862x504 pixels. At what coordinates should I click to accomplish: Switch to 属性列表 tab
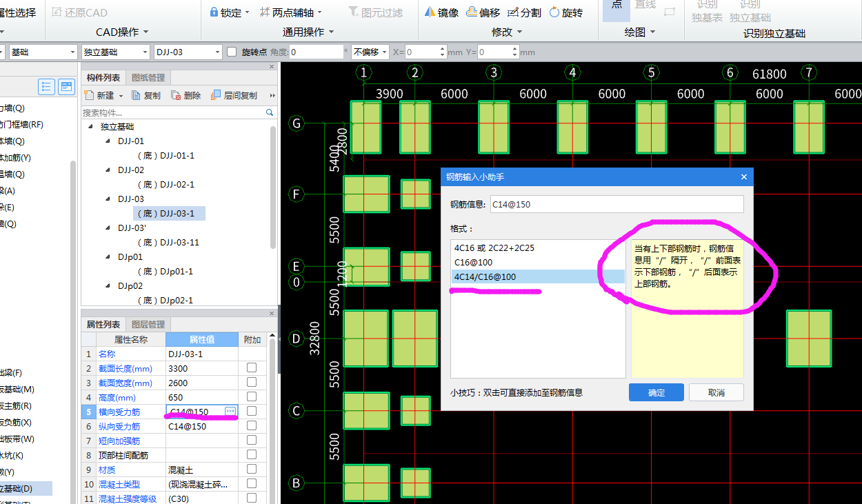point(103,324)
